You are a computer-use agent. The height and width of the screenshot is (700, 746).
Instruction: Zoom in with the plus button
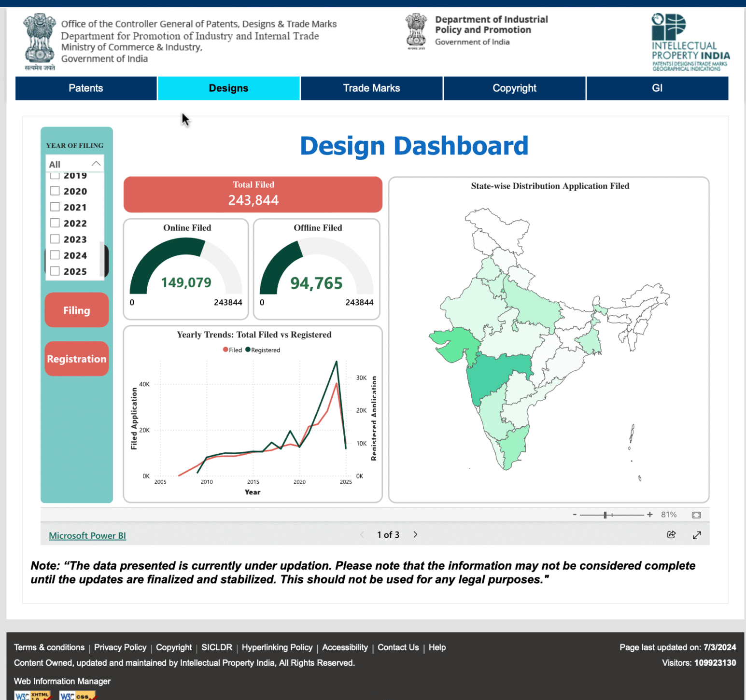[650, 515]
